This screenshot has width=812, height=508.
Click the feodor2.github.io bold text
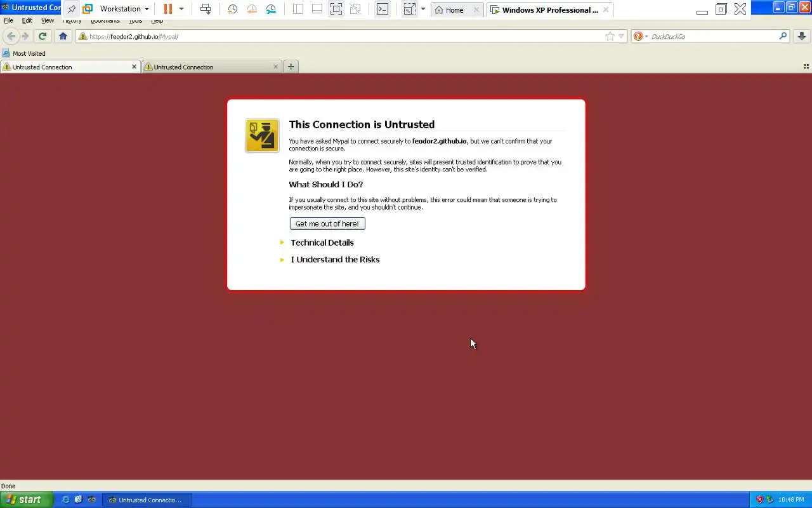tap(439, 141)
